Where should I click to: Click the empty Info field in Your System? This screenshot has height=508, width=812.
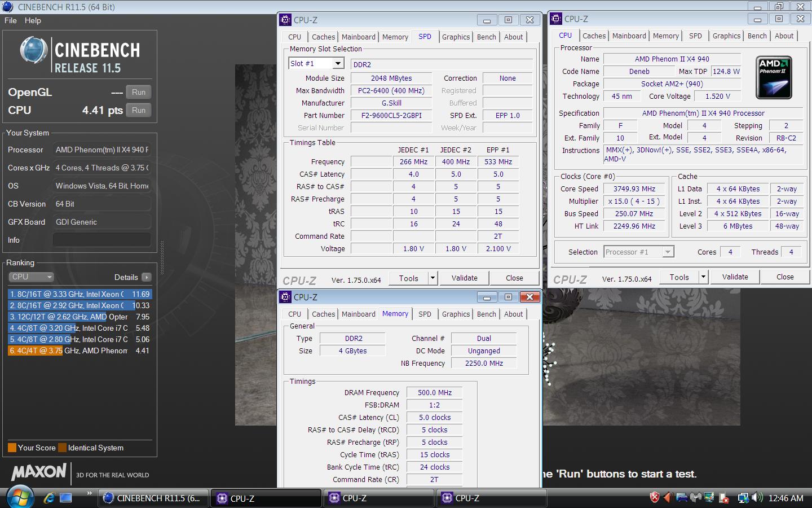point(102,240)
